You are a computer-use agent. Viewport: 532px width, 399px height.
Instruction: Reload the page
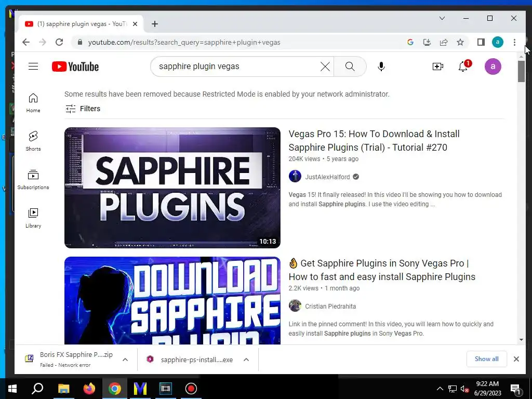[x=59, y=42]
